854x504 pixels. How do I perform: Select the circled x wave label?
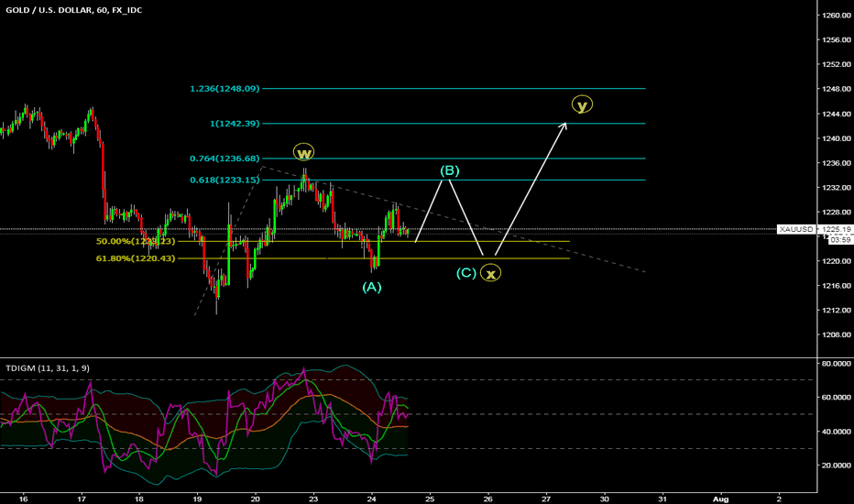click(x=491, y=273)
